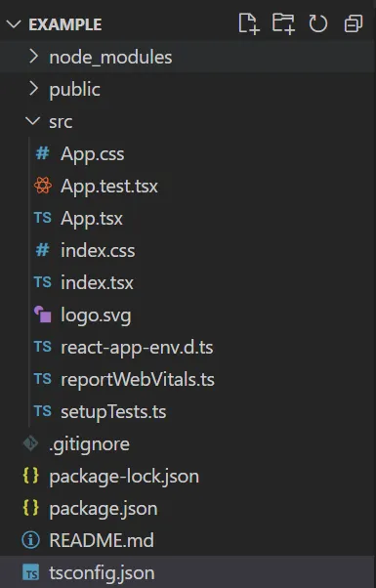
Task: Click the TS icon beside App.tsx
Action: point(42,218)
